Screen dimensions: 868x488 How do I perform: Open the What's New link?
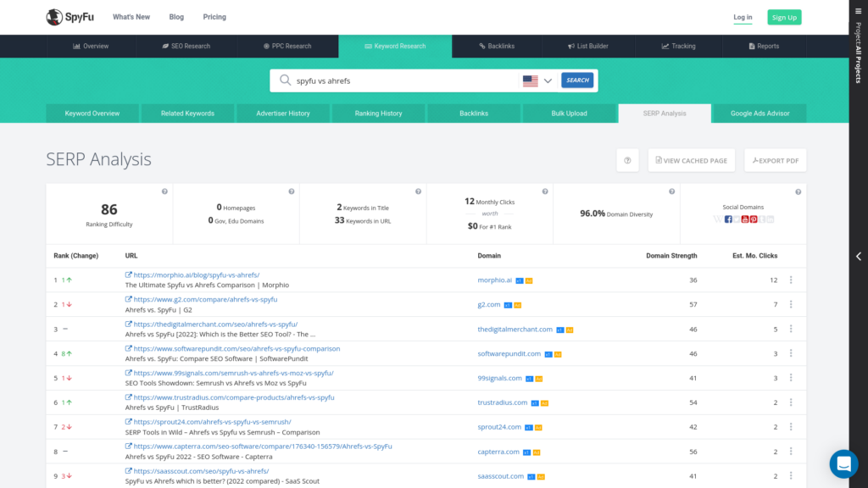131,17
